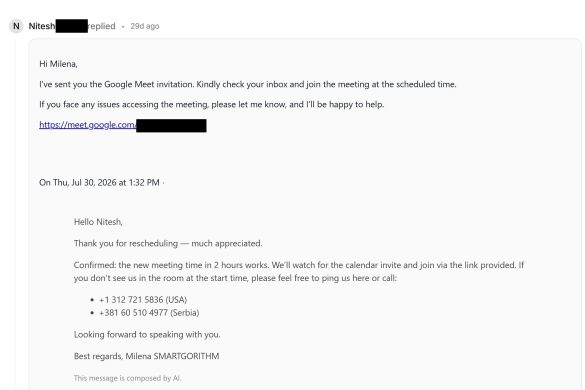Click the word 'replied' in header
Viewport: 585px width, 390px height.
[x=101, y=26]
